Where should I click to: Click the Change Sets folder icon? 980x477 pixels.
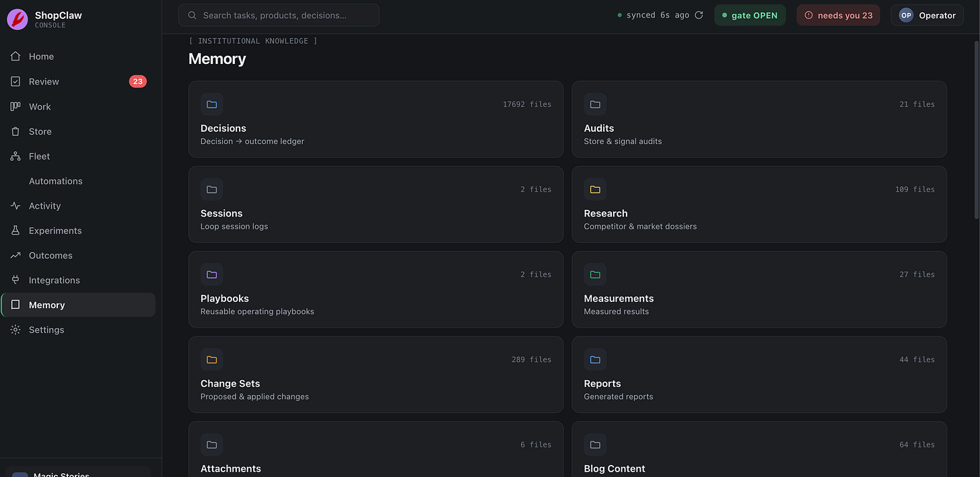pos(211,360)
